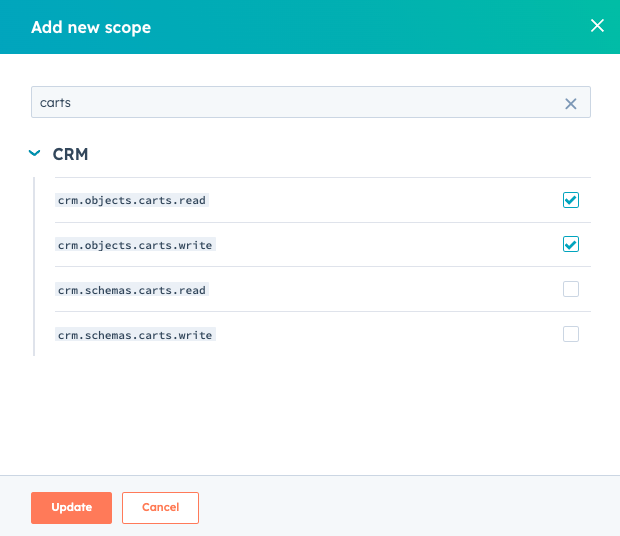Select the crm.schemas.carts.read scope label

pyautogui.click(x=132, y=290)
